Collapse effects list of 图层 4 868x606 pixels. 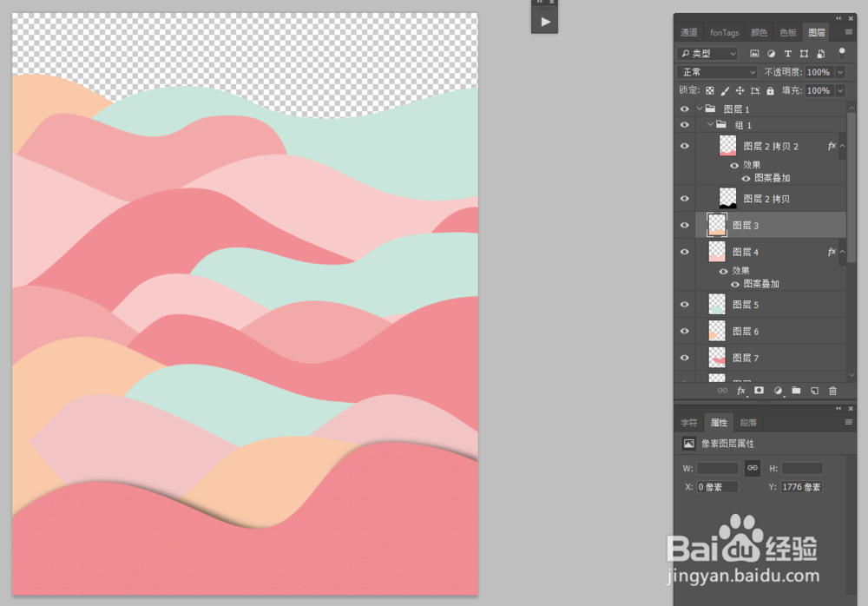[x=843, y=252]
